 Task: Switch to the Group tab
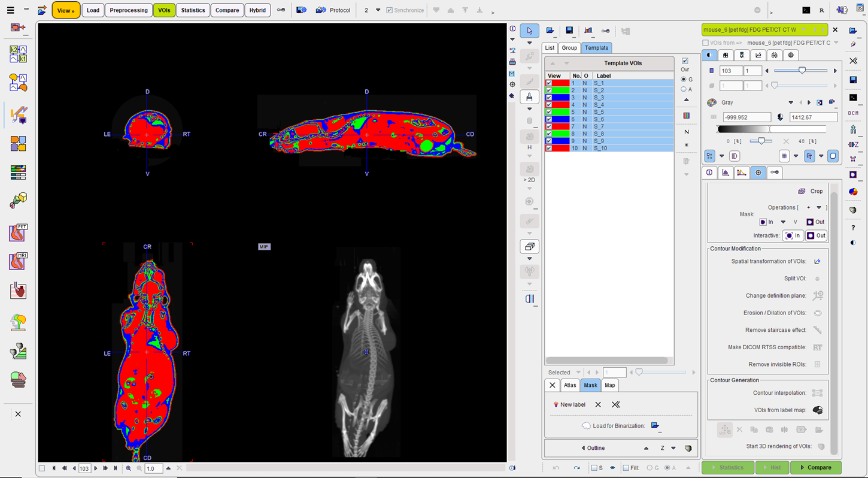click(569, 48)
